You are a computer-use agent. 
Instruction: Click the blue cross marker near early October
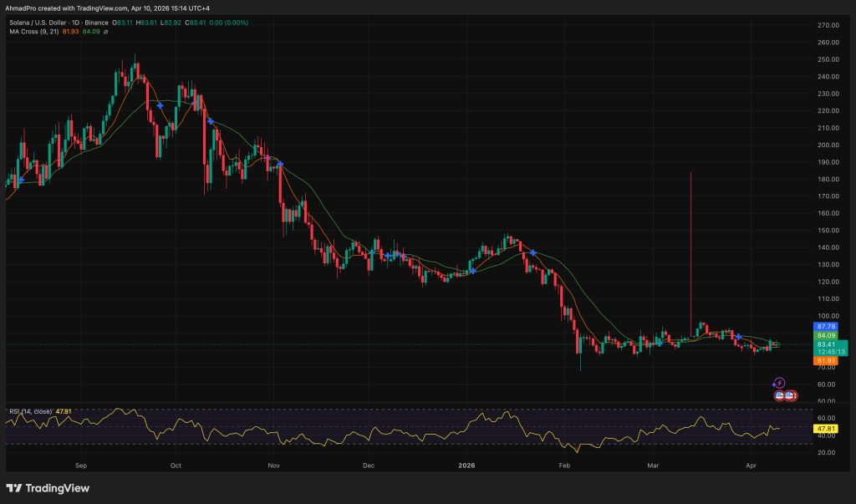(x=160, y=105)
